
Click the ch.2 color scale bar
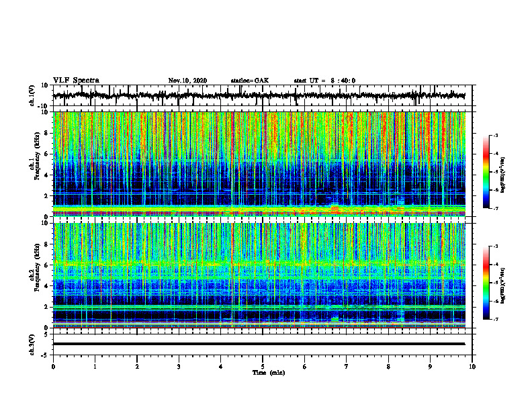point(486,283)
